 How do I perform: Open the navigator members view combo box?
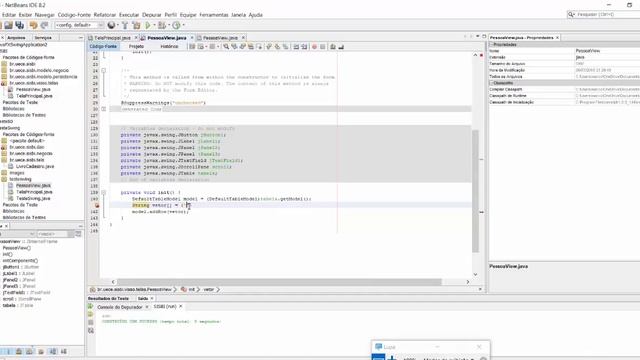(17, 234)
